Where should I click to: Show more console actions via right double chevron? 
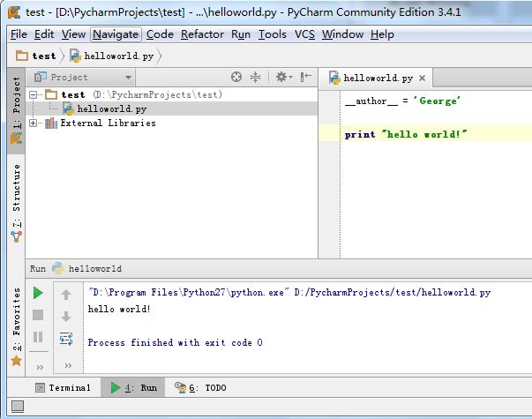(68, 365)
